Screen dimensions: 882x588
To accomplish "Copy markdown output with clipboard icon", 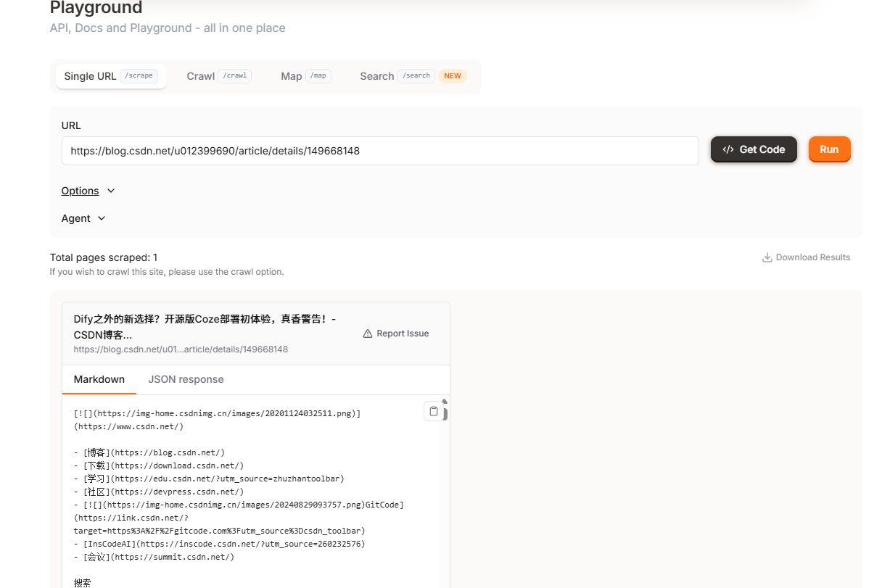I will coord(434,411).
